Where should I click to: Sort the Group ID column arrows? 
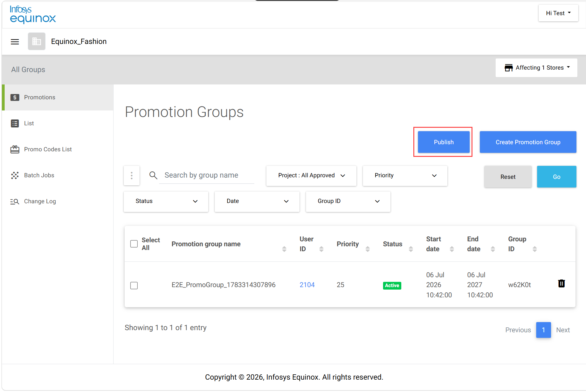pyautogui.click(x=534, y=249)
